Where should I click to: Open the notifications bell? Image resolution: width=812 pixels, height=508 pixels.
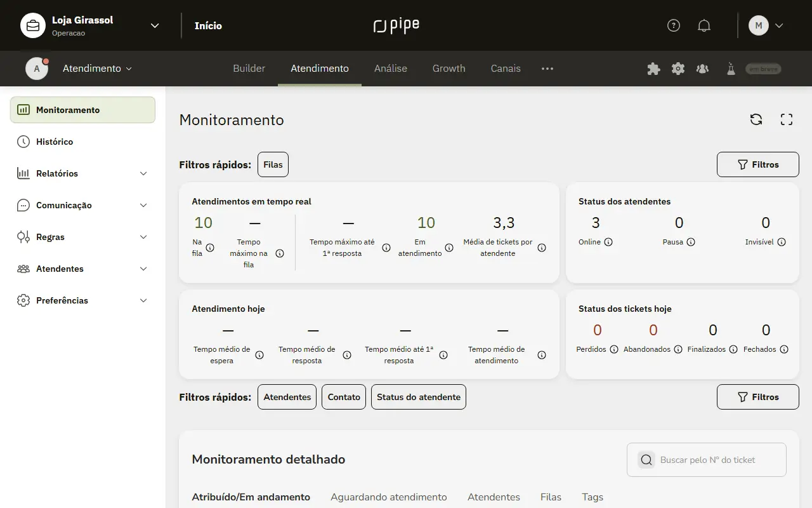pyautogui.click(x=704, y=25)
